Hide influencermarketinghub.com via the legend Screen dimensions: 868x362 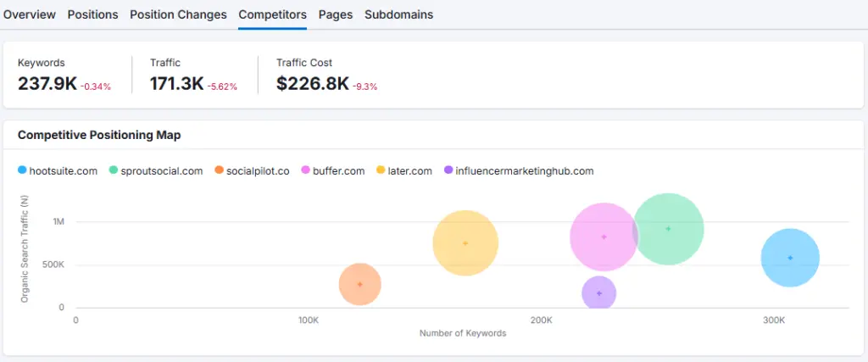[x=518, y=170]
